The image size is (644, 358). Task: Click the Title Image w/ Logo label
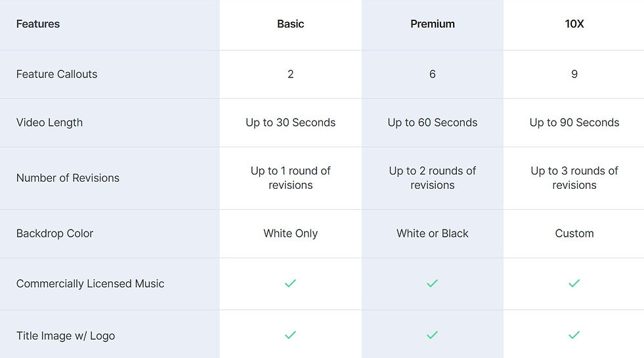point(66,336)
